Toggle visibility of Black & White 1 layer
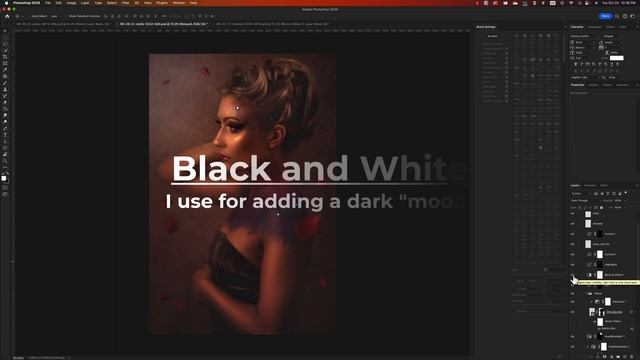The height and width of the screenshot is (360, 640). click(573, 275)
